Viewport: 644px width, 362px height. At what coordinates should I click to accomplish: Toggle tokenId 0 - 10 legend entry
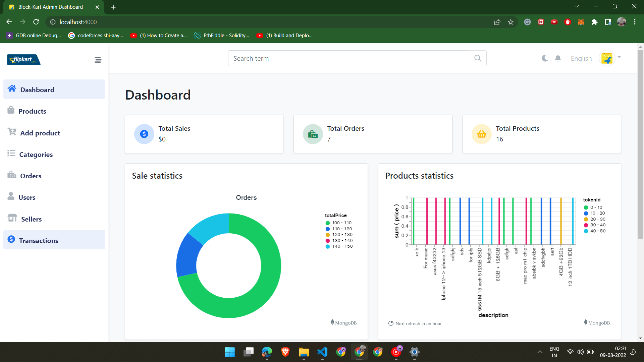[593, 207]
